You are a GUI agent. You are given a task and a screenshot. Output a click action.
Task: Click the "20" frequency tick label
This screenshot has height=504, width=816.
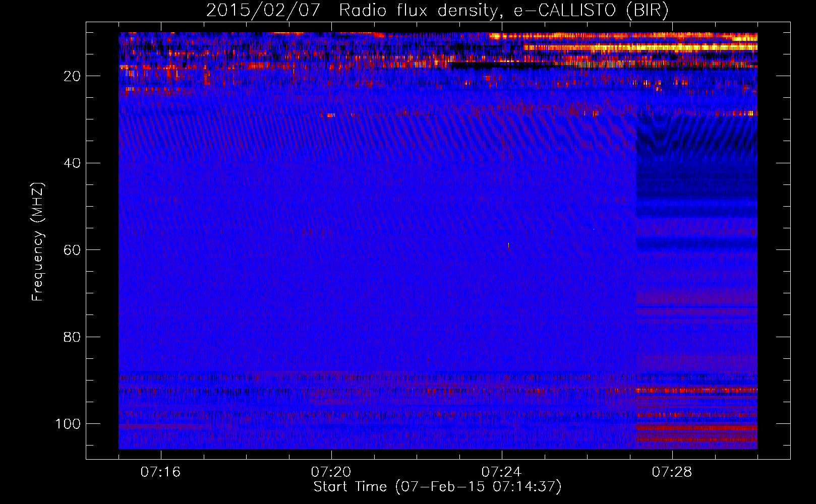[72, 76]
